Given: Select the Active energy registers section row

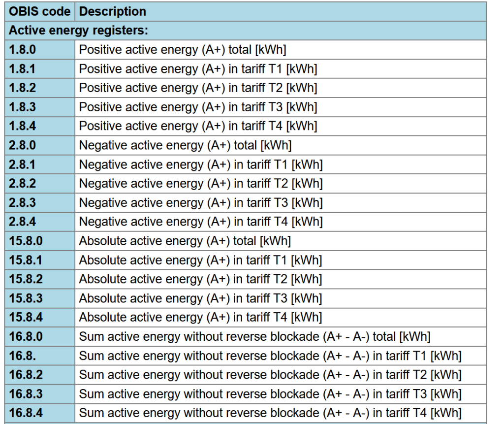Looking at the screenshot, I should 246,31.
